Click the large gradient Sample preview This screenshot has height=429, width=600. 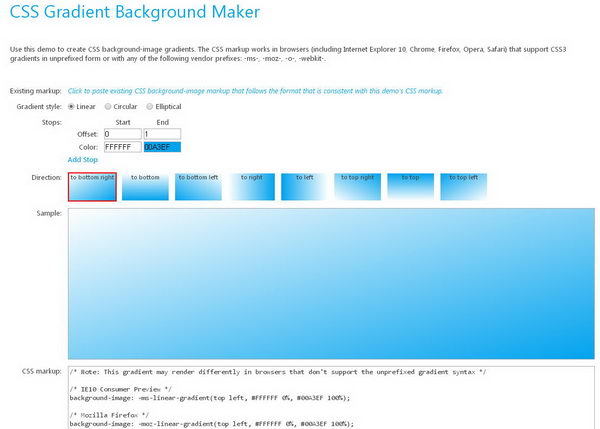331,284
